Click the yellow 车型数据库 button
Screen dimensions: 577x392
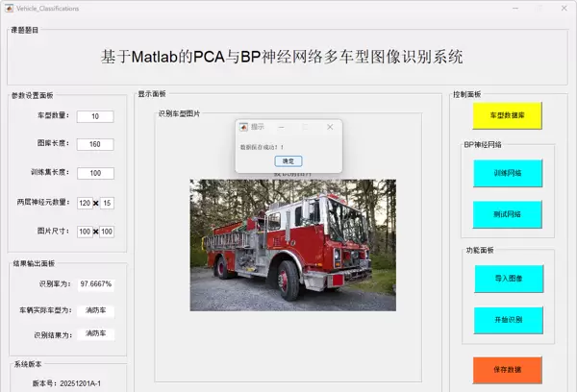point(507,115)
